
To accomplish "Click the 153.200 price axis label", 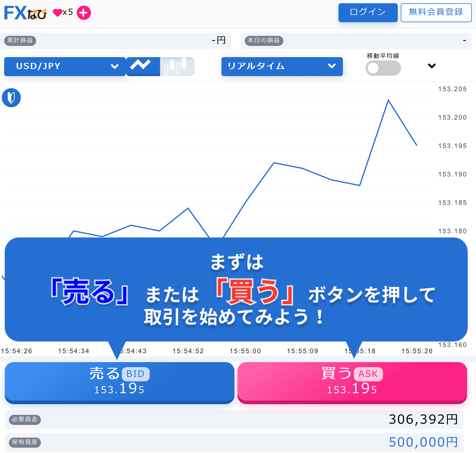I will tap(452, 117).
